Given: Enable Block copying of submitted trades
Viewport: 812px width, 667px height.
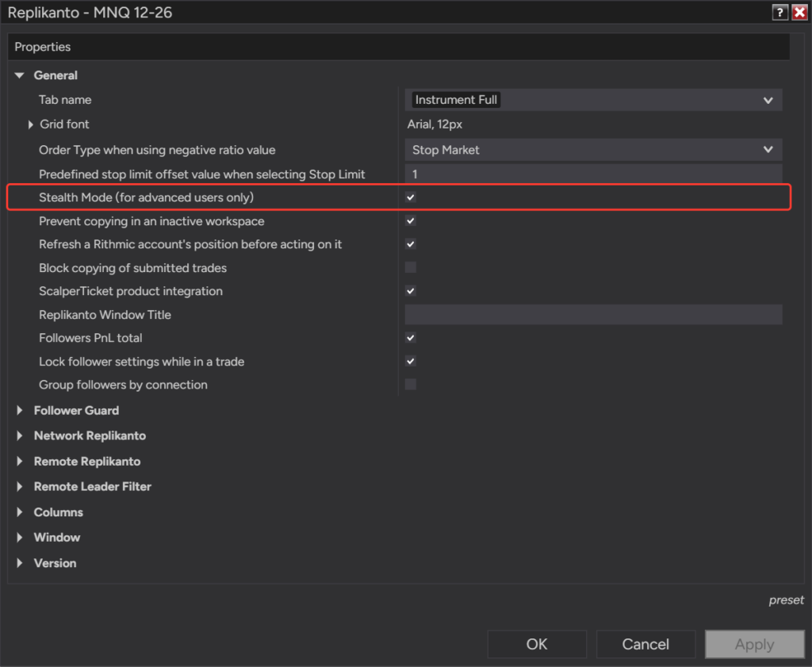Looking at the screenshot, I should tap(411, 267).
